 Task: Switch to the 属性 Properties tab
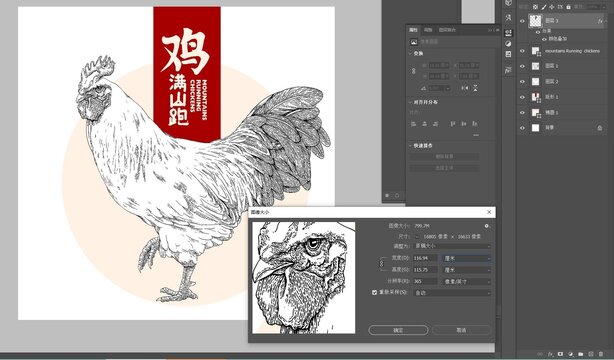click(414, 30)
